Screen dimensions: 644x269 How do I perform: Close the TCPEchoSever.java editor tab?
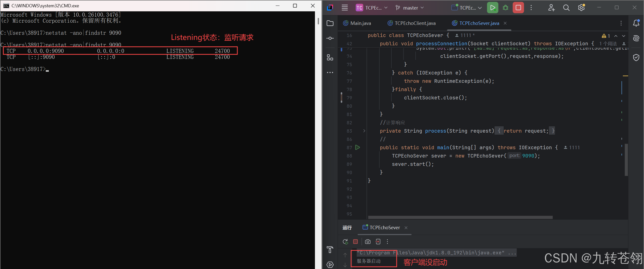coord(505,23)
